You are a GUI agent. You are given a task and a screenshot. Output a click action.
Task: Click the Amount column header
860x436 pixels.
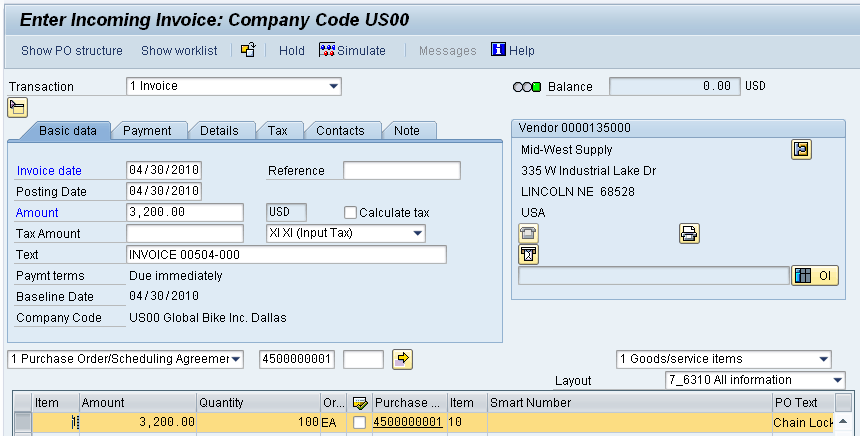[x=138, y=403]
